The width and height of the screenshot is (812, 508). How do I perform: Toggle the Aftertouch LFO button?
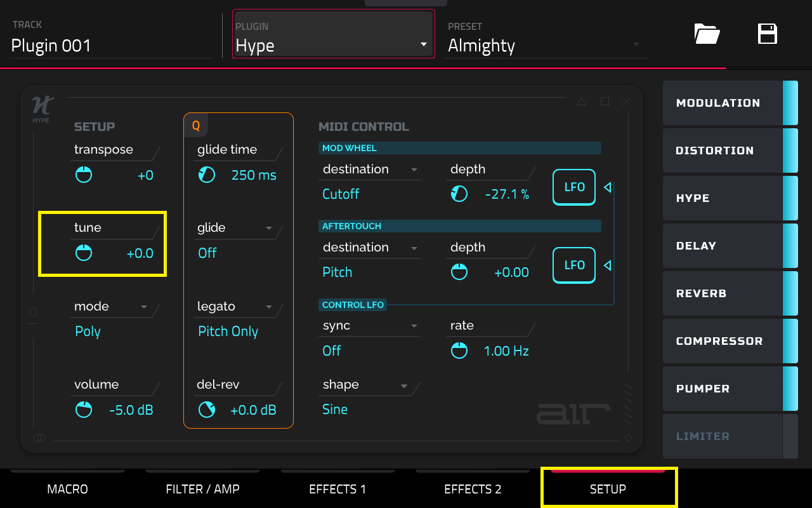click(574, 265)
